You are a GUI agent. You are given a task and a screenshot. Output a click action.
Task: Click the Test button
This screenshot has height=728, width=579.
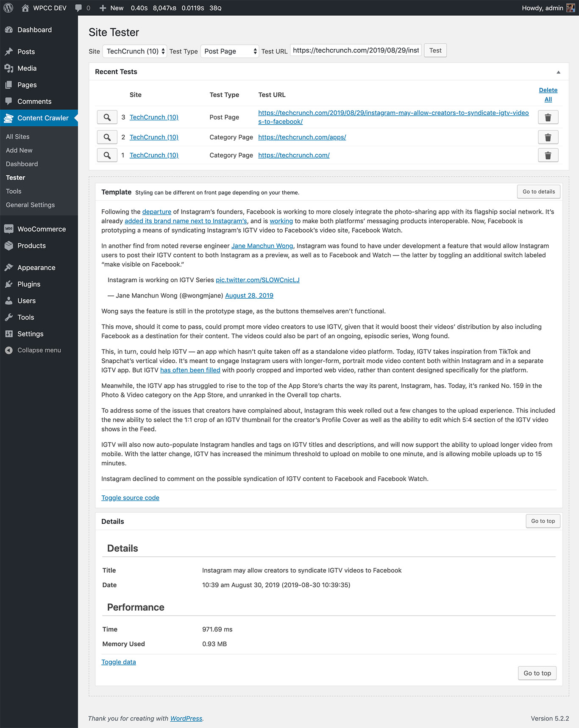pos(435,50)
